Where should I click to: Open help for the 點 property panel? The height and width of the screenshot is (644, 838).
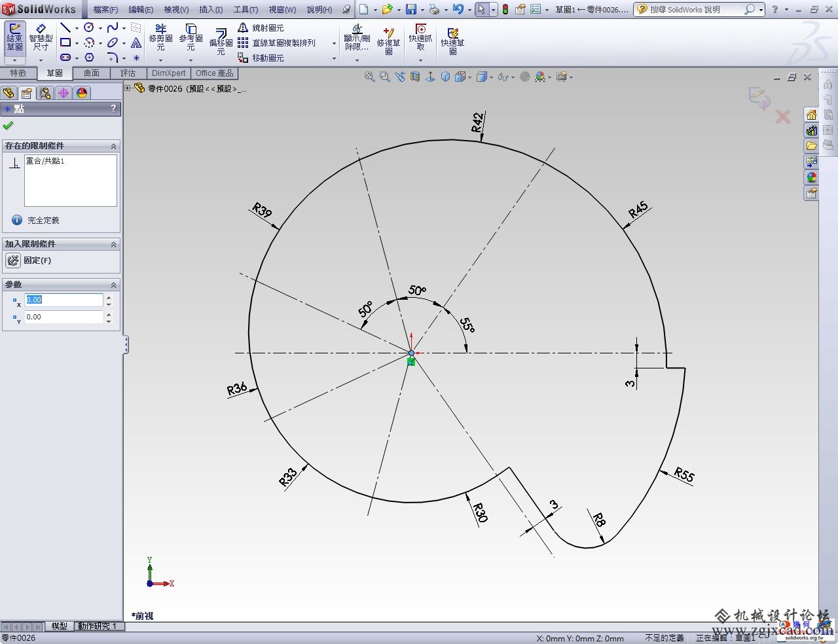113,109
